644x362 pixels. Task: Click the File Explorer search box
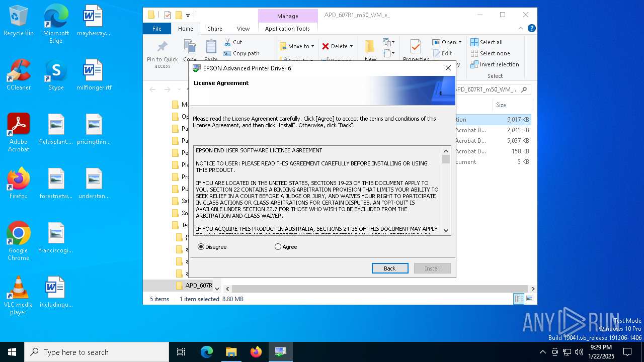[x=492, y=89]
